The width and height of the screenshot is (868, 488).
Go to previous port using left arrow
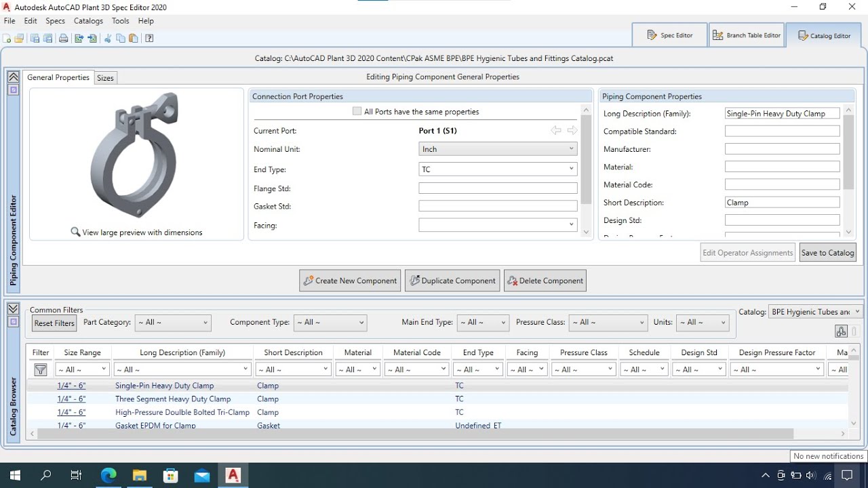[x=556, y=130]
